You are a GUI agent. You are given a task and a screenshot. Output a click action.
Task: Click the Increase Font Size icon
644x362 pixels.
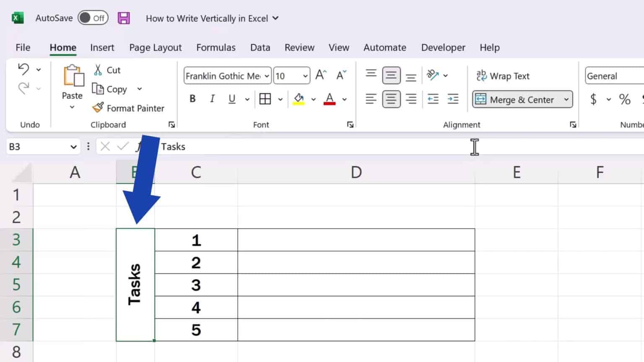(x=320, y=75)
